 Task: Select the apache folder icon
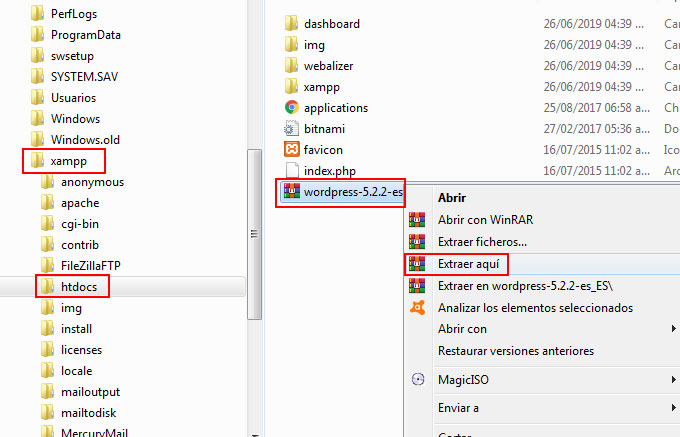tap(47, 203)
